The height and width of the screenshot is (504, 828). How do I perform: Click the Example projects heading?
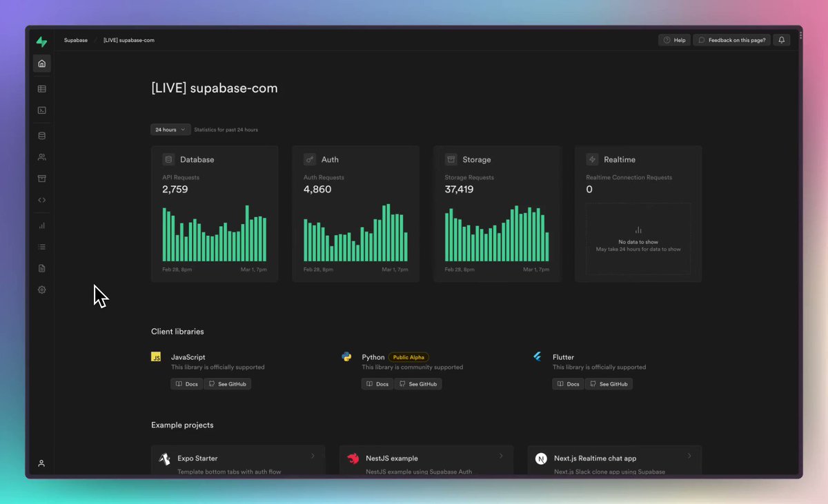pyautogui.click(x=182, y=425)
